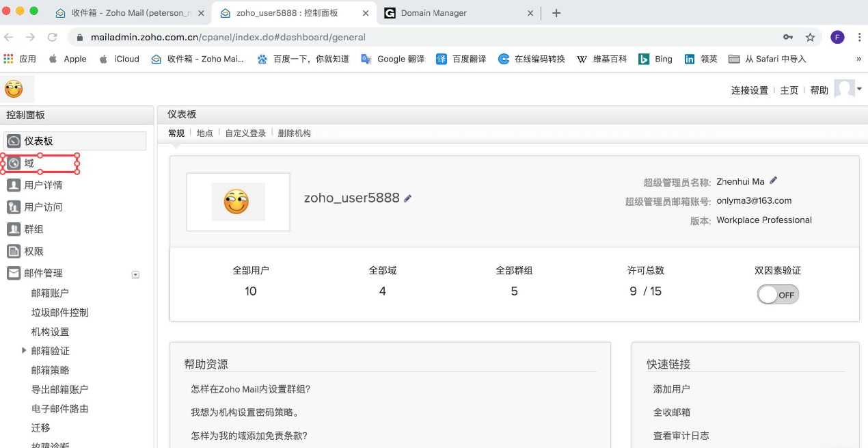
Task: Open the 域 domain globe icon
Action: point(14,163)
